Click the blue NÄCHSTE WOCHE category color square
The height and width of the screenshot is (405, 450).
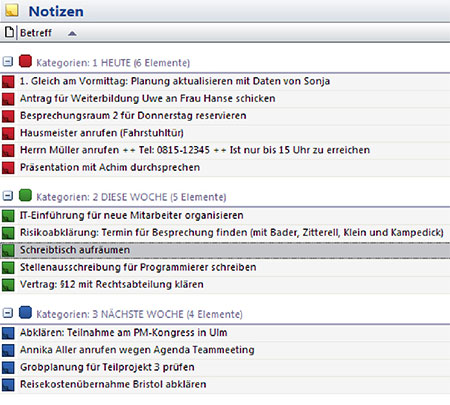pos(25,313)
